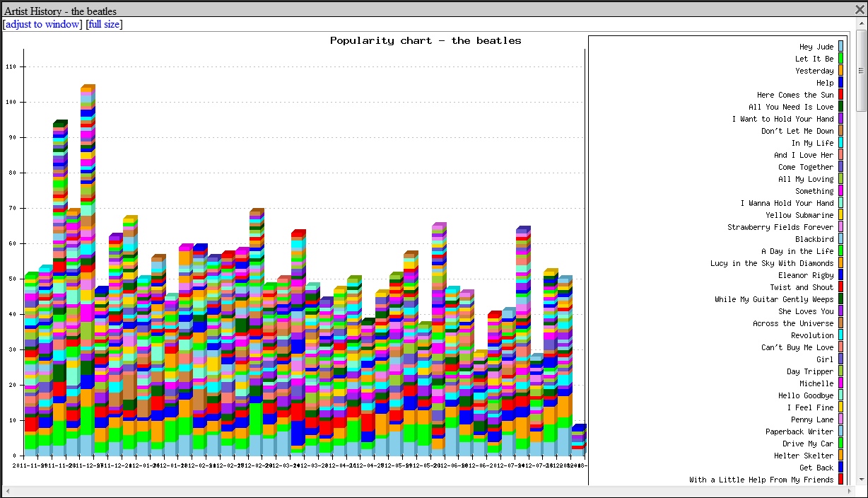The height and width of the screenshot is (498, 868).
Task: Click the scroll up arrow
Action: [x=862, y=25]
